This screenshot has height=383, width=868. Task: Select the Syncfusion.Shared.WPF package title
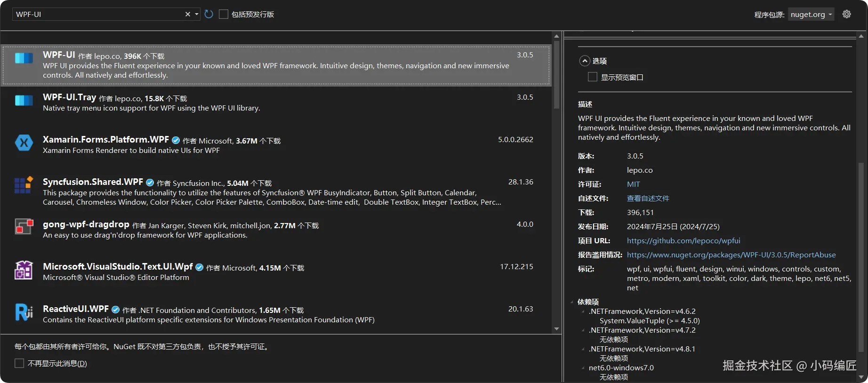(x=93, y=182)
